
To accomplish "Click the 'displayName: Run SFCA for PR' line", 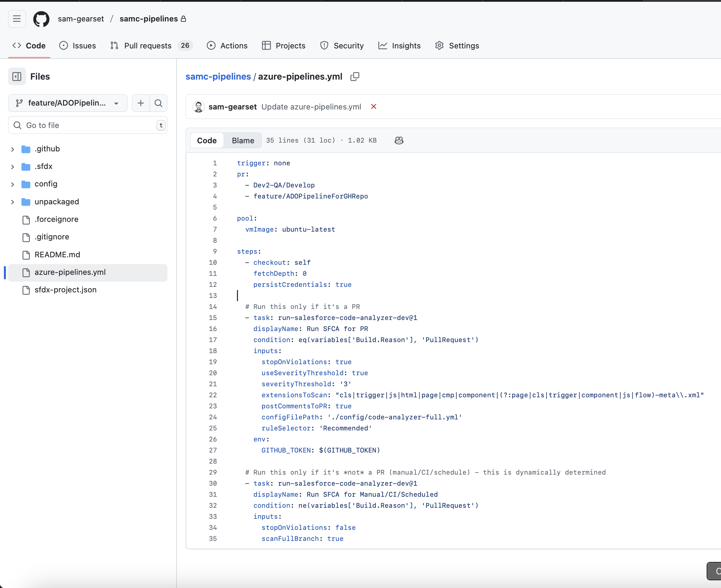I will (310, 329).
